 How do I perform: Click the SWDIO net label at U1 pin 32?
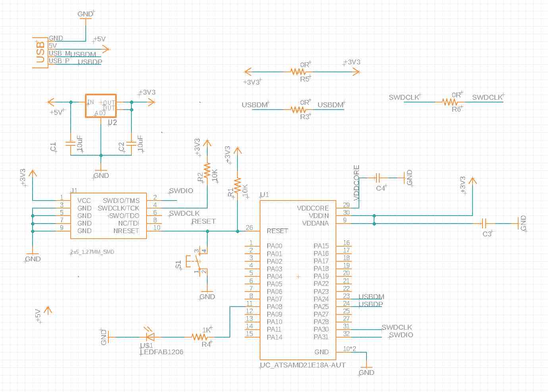tap(401, 335)
